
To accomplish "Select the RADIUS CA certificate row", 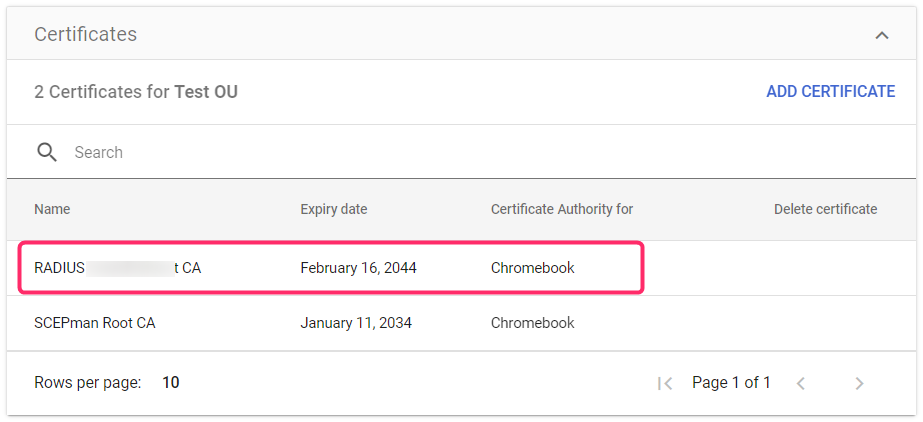I will [117, 268].
